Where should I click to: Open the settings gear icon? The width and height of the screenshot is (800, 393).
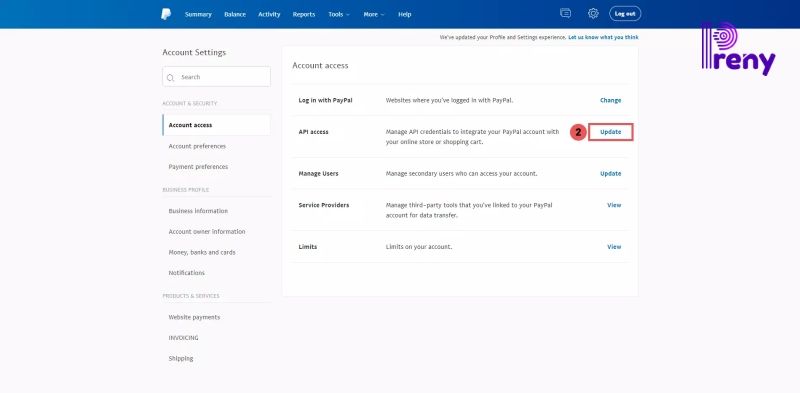point(593,14)
